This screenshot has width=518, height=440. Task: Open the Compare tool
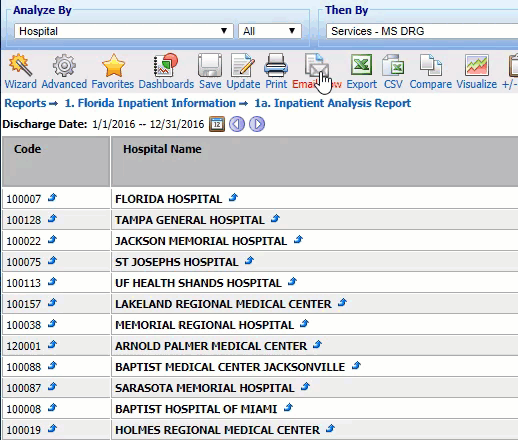click(x=431, y=71)
